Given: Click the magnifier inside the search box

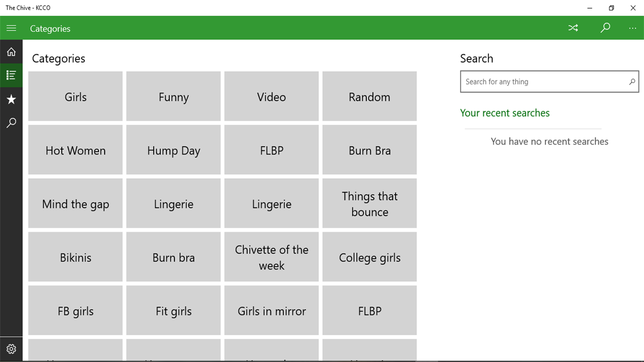Looking at the screenshot, I should tap(632, 82).
